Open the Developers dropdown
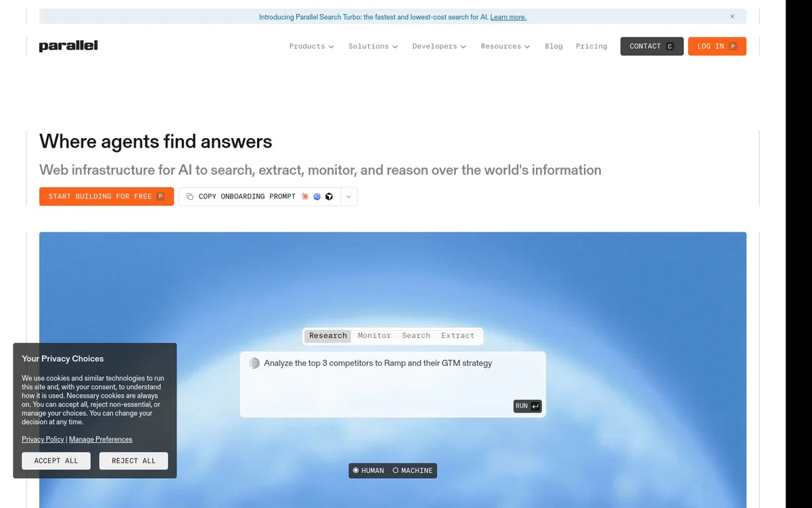812x508 pixels. tap(439, 46)
